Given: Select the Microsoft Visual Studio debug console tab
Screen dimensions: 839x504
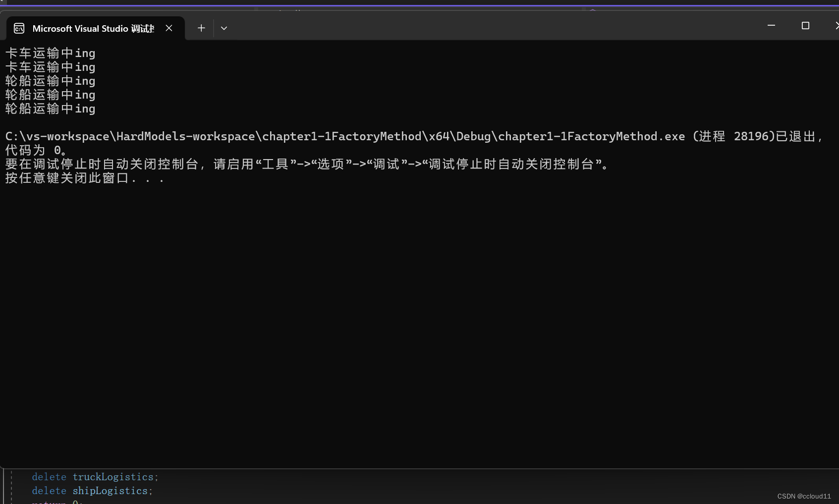Looking at the screenshot, I should (x=95, y=28).
